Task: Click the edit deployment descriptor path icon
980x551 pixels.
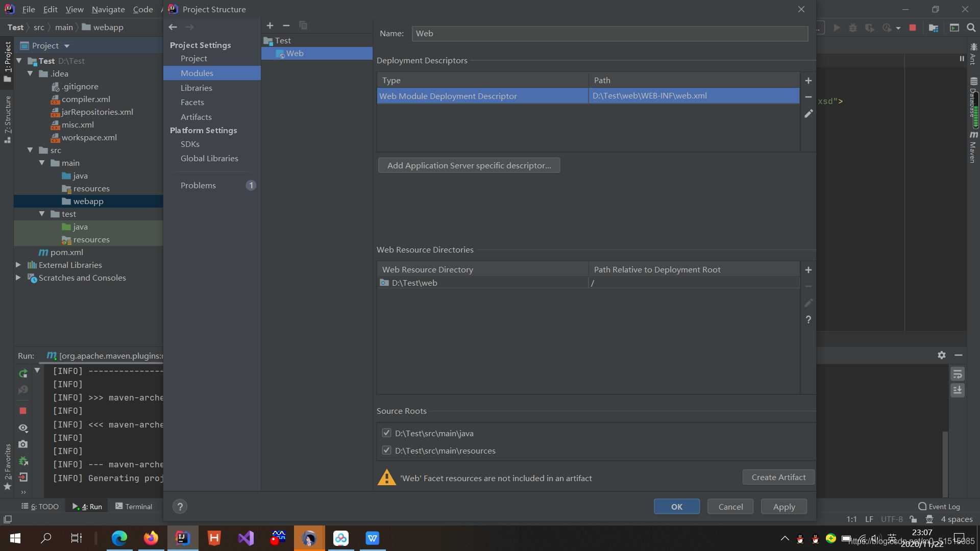Action: 807,112
